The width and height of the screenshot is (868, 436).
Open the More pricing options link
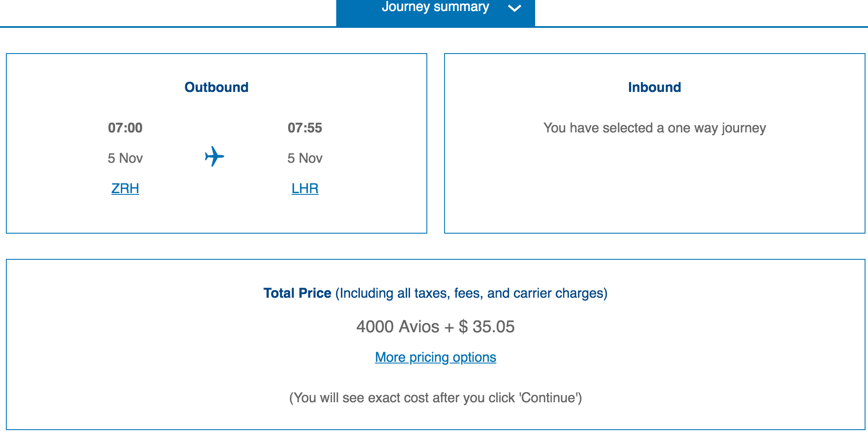435,357
